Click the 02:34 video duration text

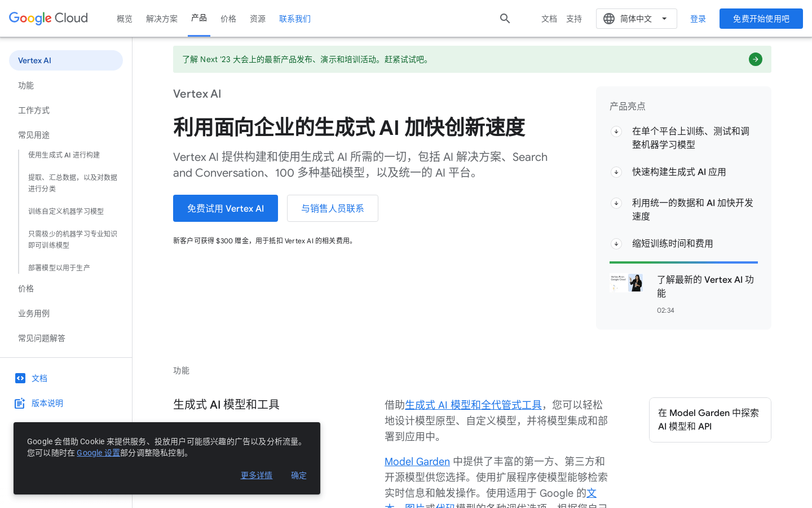(665, 310)
